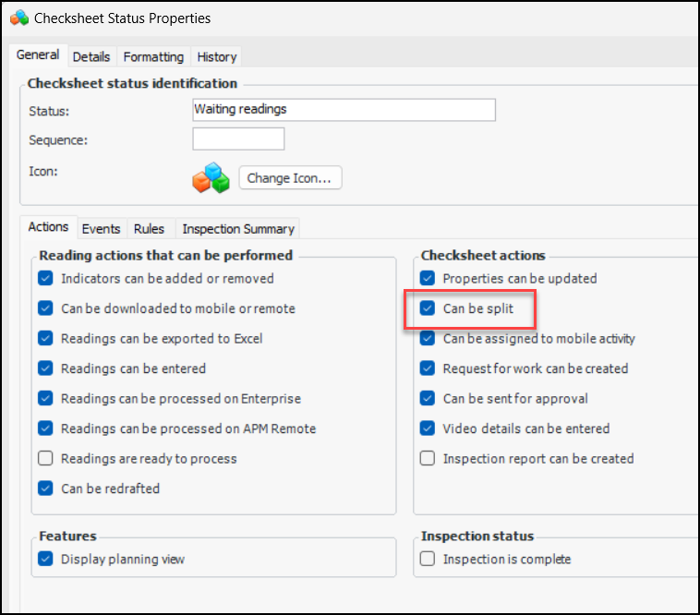Click the colored cubes status icon
Image resolution: width=700 pixels, height=615 pixels.
(x=211, y=177)
